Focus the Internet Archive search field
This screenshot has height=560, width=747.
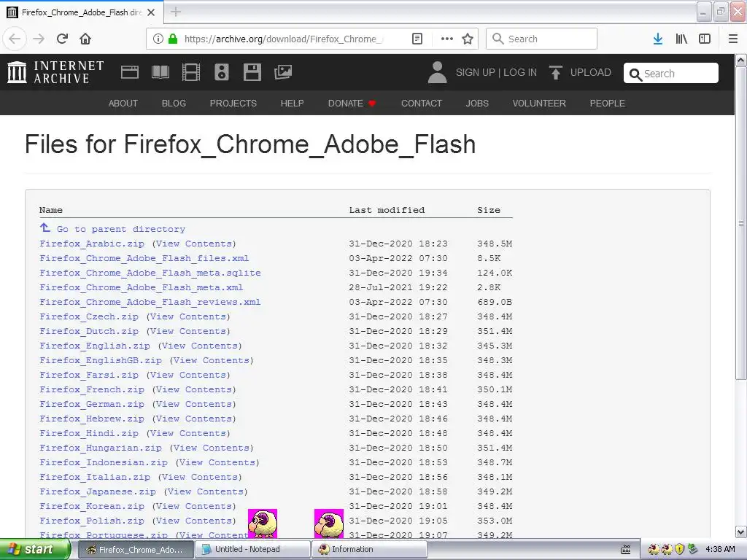(671, 74)
